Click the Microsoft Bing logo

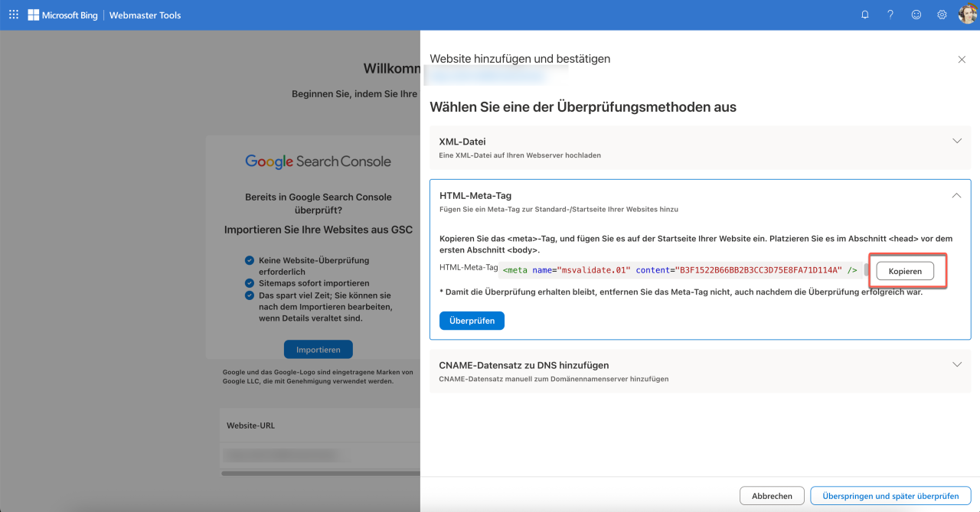(x=63, y=15)
